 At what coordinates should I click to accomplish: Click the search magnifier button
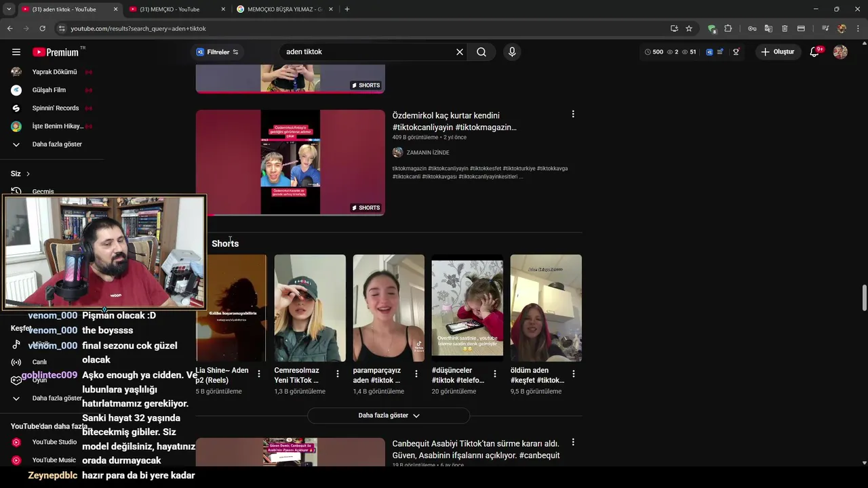(481, 52)
